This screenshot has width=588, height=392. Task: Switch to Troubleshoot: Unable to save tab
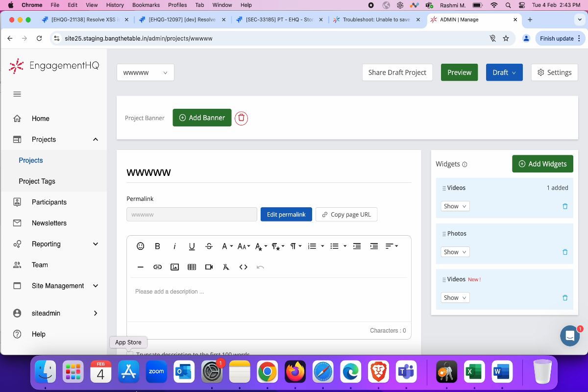(x=376, y=20)
